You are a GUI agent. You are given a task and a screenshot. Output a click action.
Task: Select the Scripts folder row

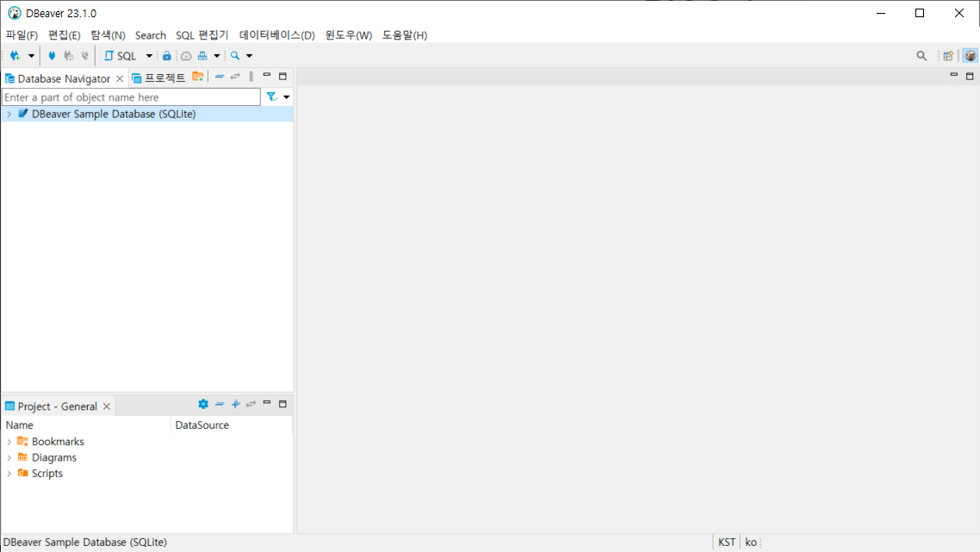(147, 474)
